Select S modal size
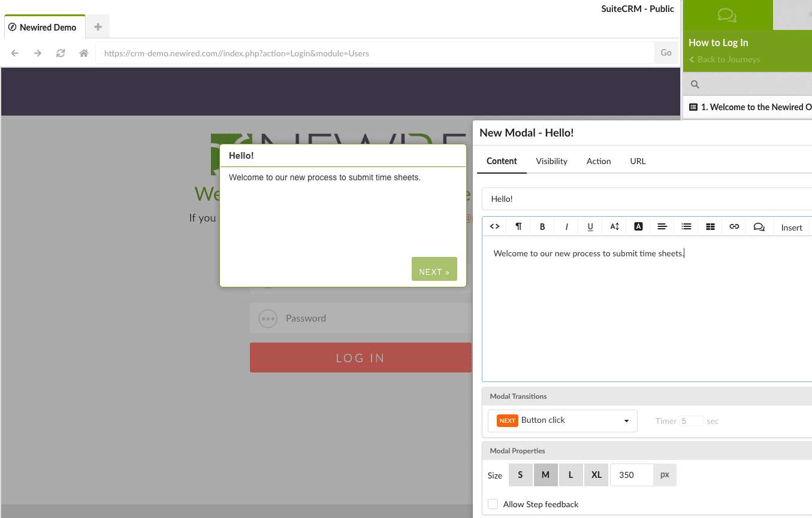812x518 pixels. 520,474
